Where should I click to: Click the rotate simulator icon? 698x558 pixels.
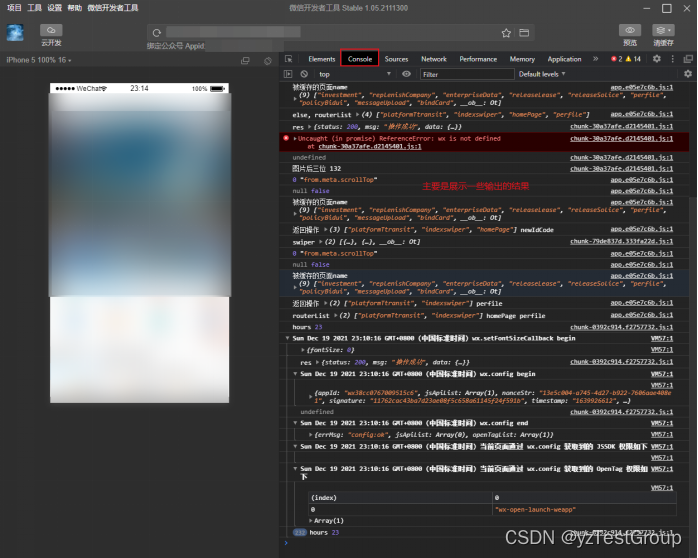pos(268,61)
